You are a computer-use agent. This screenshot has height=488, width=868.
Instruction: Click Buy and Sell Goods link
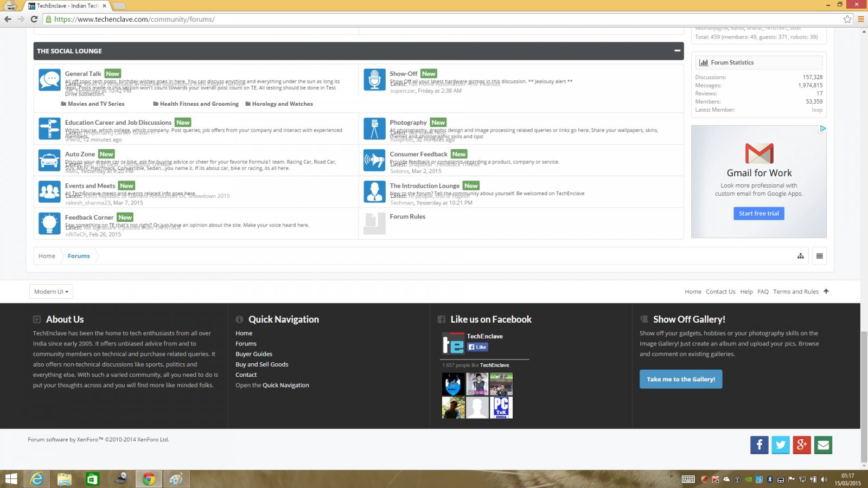(x=262, y=364)
